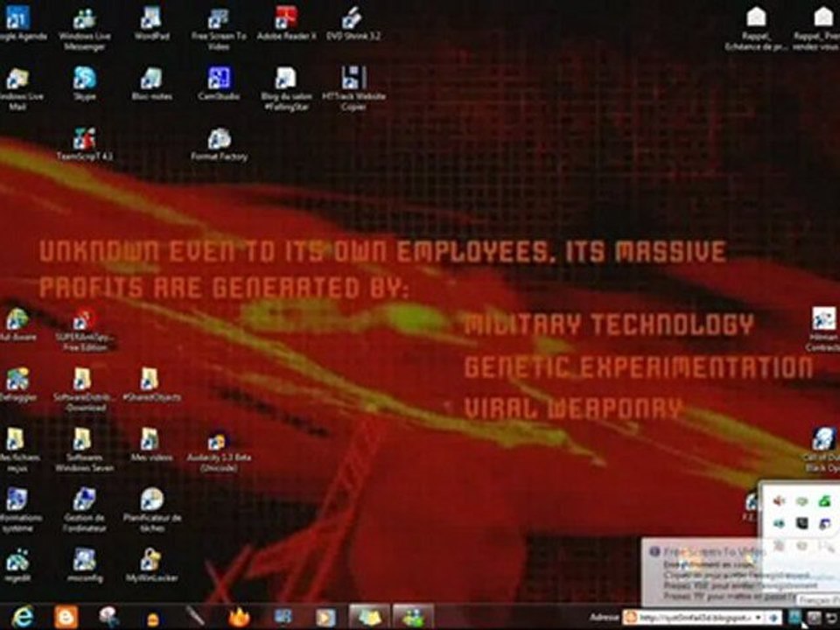This screenshot has width=840, height=630.
Task: Expand the Adresse bar history dropdown
Action: click(759, 618)
